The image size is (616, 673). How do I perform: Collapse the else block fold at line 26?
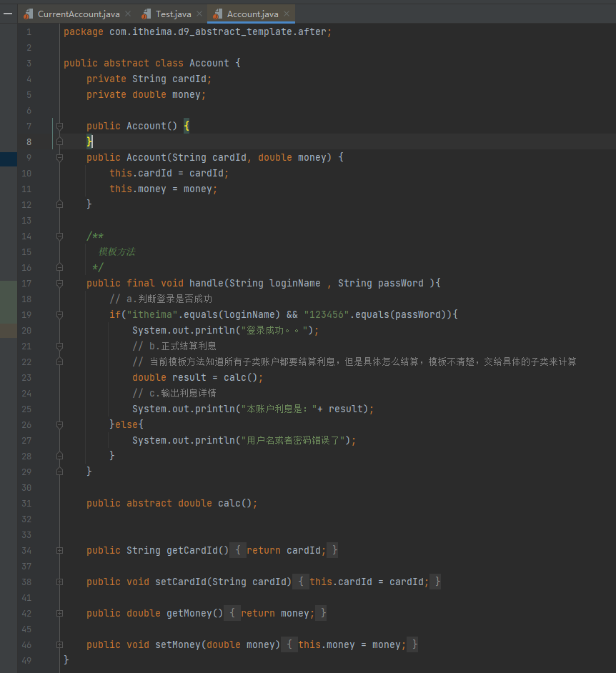pos(59,424)
